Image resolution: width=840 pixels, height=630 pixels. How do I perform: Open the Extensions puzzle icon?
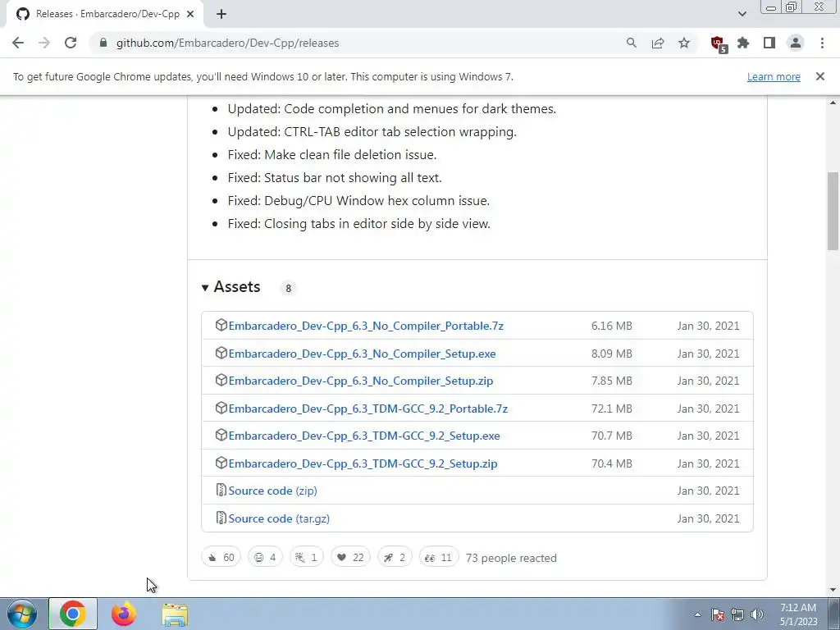[x=743, y=43]
